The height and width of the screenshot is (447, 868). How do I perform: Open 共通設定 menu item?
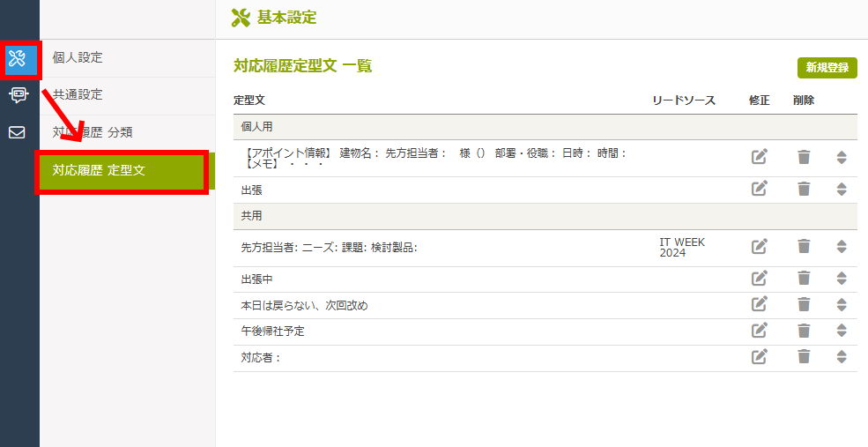(x=78, y=94)
